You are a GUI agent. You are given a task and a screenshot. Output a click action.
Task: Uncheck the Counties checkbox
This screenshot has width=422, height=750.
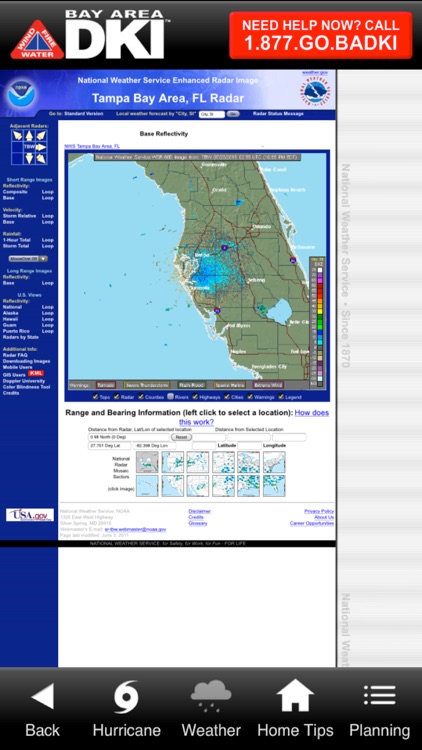coord(141,397)
